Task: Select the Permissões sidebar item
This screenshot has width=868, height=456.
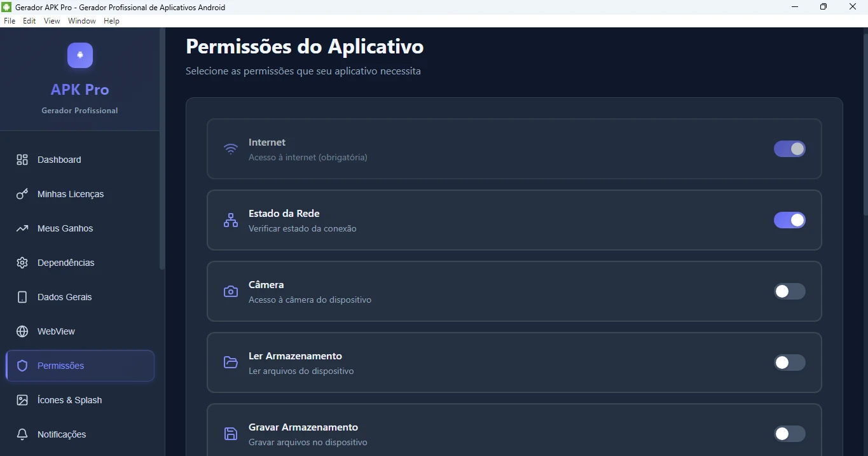Action: (80, 366)
